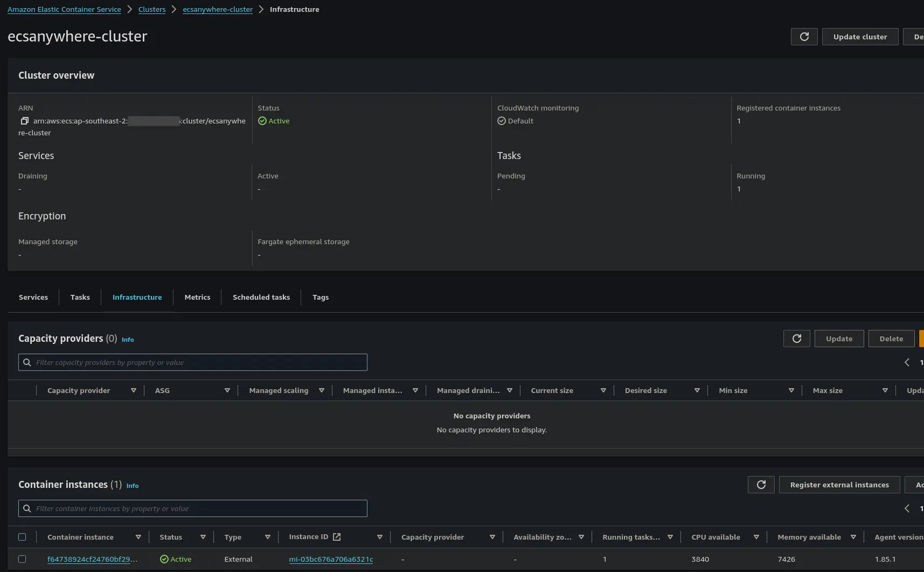Open the Scheduled tasks tab
924x572 pixels.
tap(261, 297)
